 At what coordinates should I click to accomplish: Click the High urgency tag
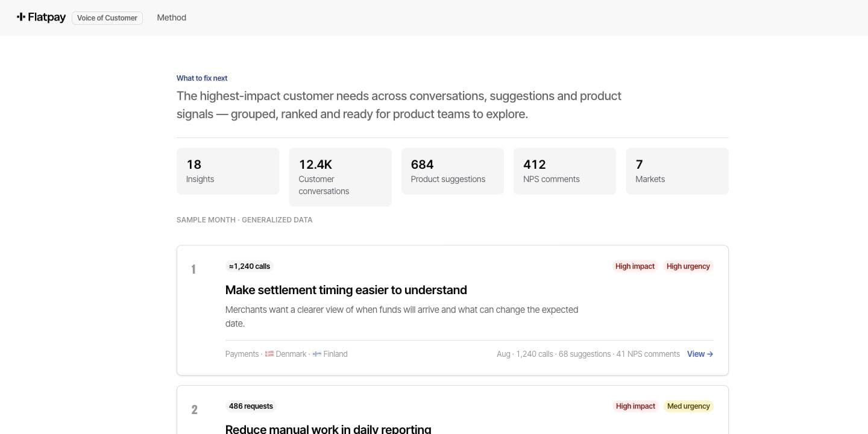pos(688,266)
